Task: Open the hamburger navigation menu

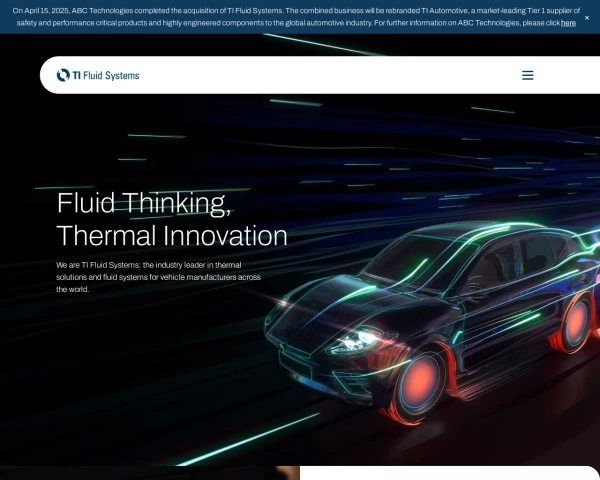Action: (x=527, y=75)
